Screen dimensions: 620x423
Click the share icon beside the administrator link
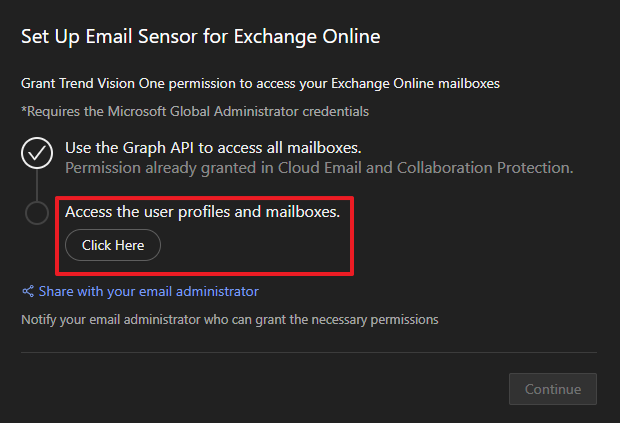[x=28, y=292]
